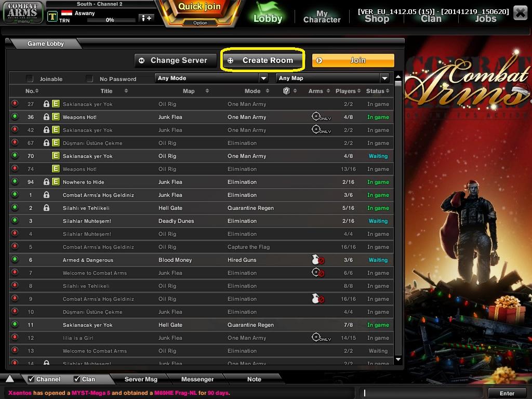Screen dimensions: 532x399
Task: Click the "Deadly Dunes" map cell
Action: [x=176, y=221]
